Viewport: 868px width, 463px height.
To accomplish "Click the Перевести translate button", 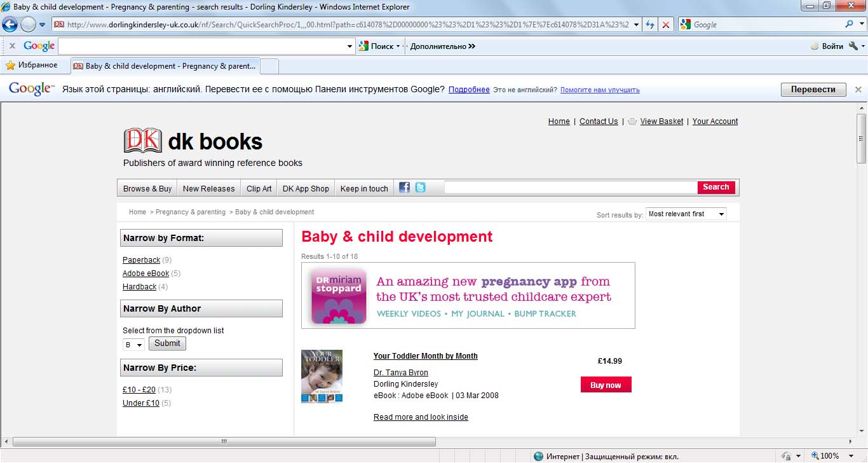I will [x=813, y=90].
